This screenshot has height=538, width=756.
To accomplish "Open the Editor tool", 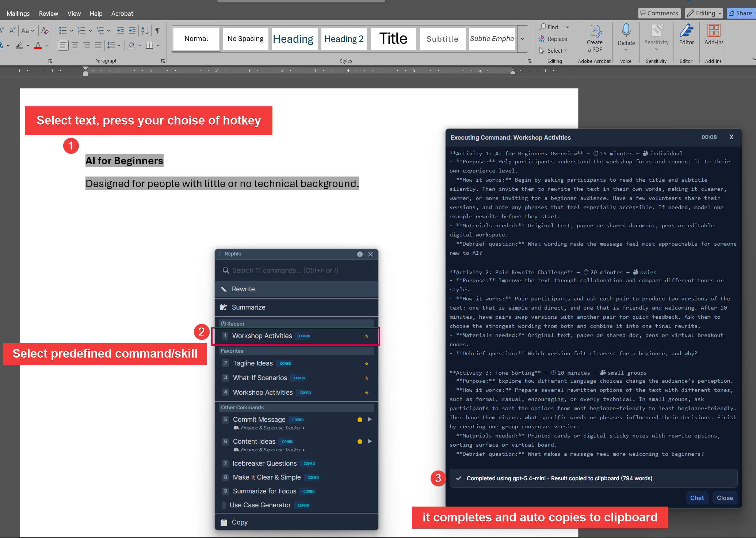I will pos(686,35).
